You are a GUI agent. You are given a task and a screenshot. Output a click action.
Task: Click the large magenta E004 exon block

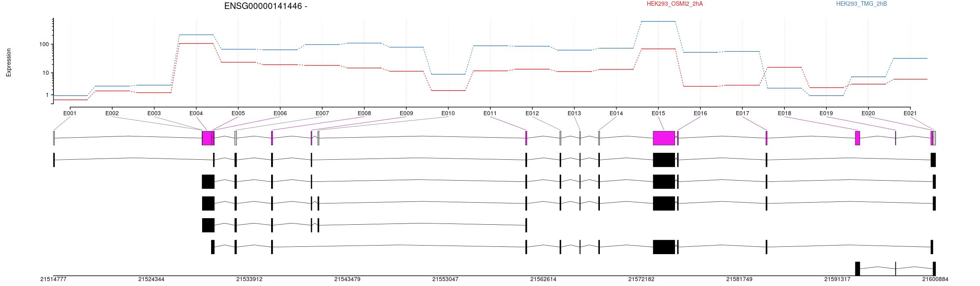click(207, 138)
